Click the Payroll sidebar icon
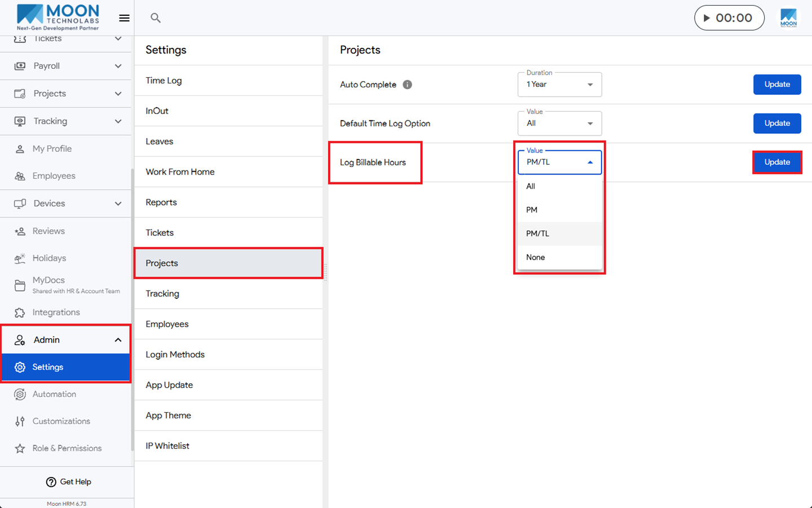Screen dimensions: 812x508 [20, 66]
